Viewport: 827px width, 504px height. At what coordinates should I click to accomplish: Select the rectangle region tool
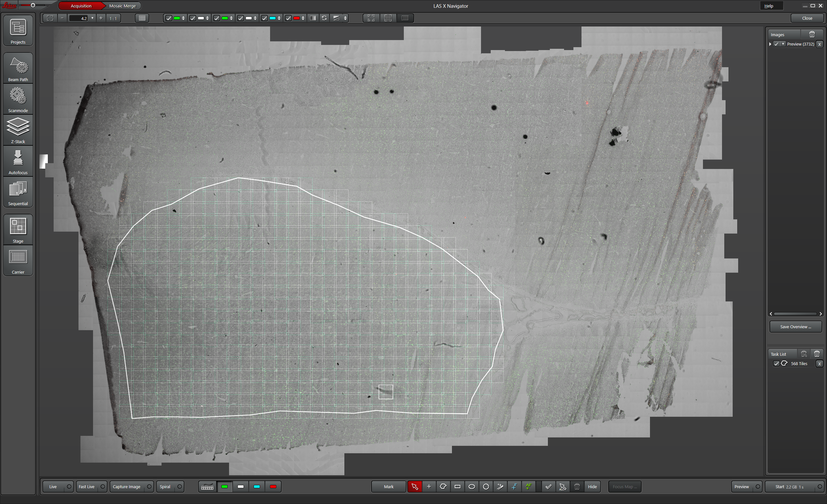pyautogui.click(x=457, y=487)
